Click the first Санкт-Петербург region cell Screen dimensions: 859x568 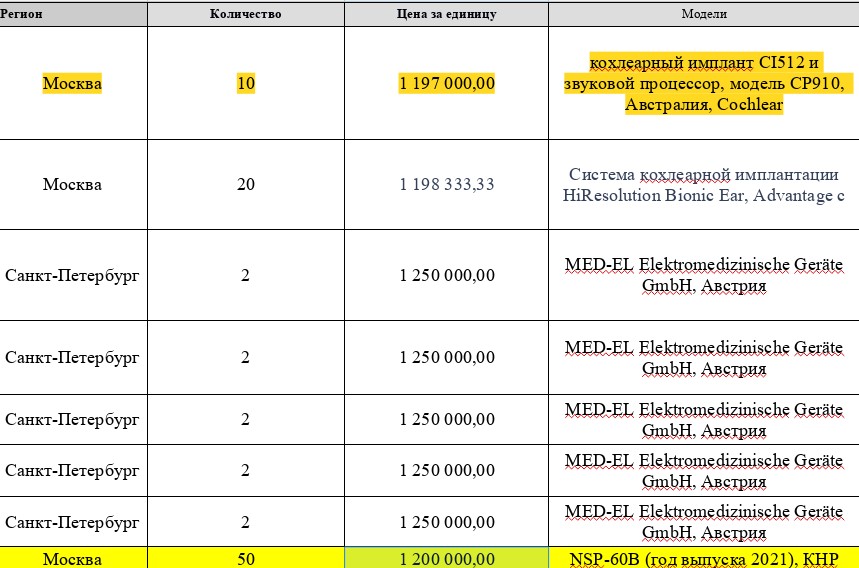[72, 275]
